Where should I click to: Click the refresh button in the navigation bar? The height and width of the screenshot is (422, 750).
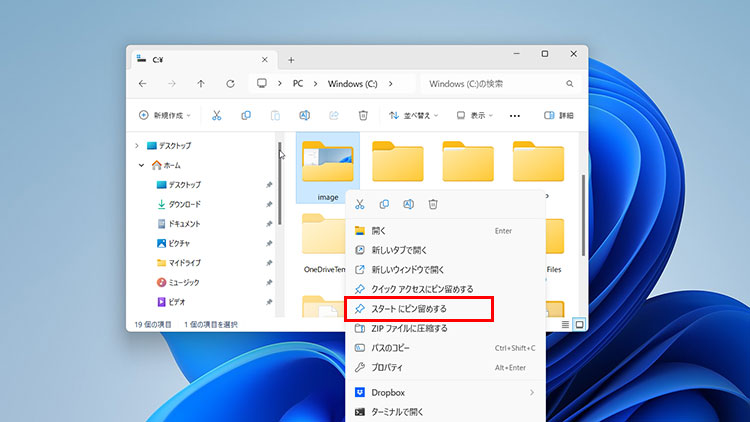pos(230,84)
